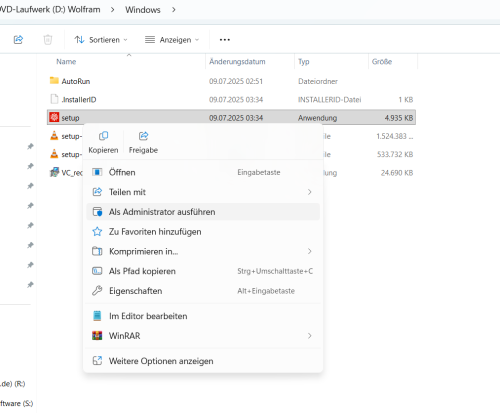
Task: Choose Im Editor bearbeiten
Action: click(x=203, y=316)
